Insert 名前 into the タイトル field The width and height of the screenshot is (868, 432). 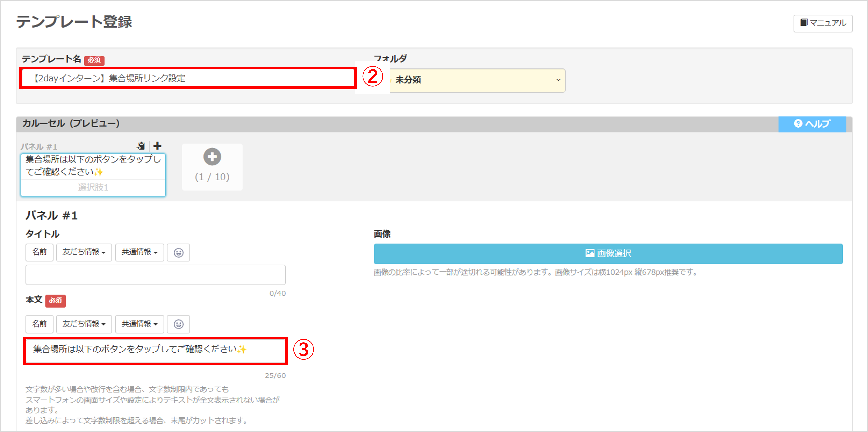click(x=39, y=252)
